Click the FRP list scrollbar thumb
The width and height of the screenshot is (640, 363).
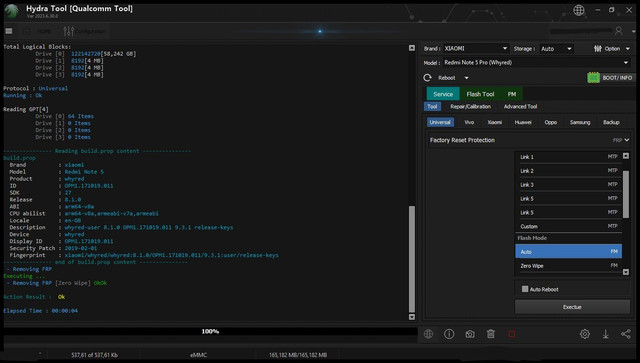pyautogui.click(x=626, y=194)
